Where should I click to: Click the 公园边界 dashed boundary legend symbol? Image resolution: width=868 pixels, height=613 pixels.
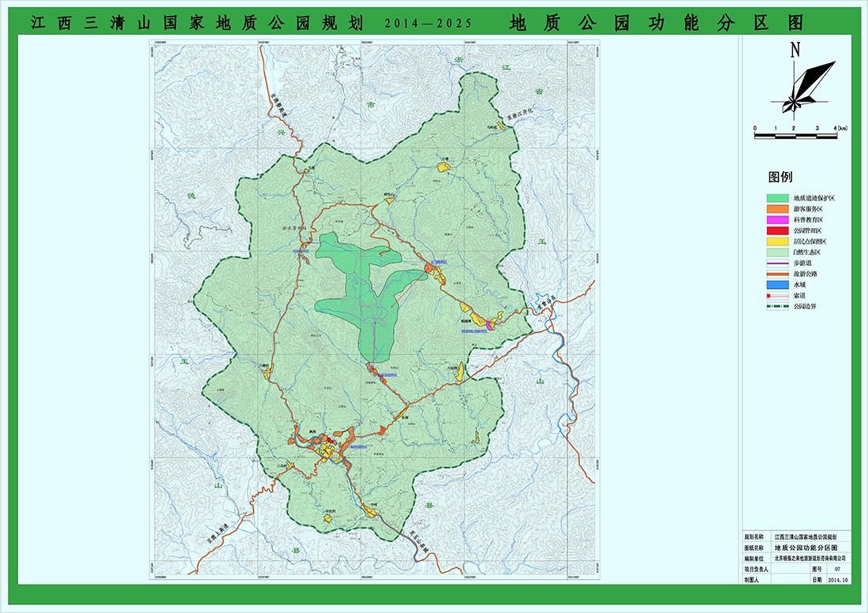coord(779,306)
